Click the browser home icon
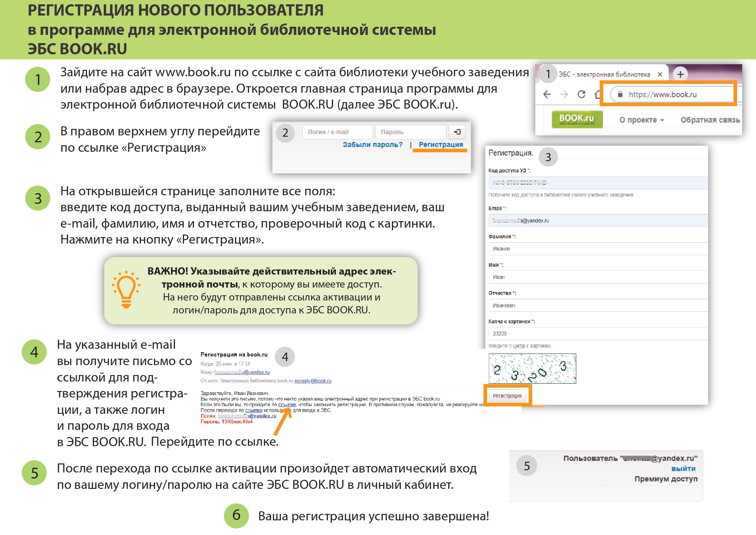Screen dimensions: 756x535 [x=597, y=94]
